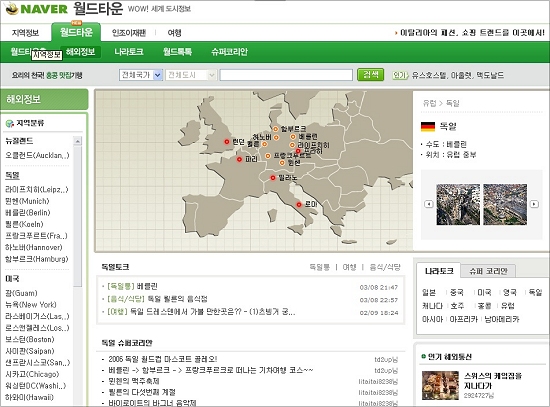Click the 베를린 map marker
This screenshot has width=550, height=407.
pyautogui.click(x=293, y=137)
